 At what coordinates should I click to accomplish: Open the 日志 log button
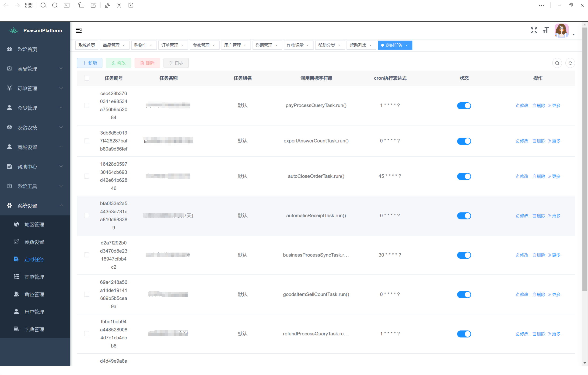[x=176, y=63]
